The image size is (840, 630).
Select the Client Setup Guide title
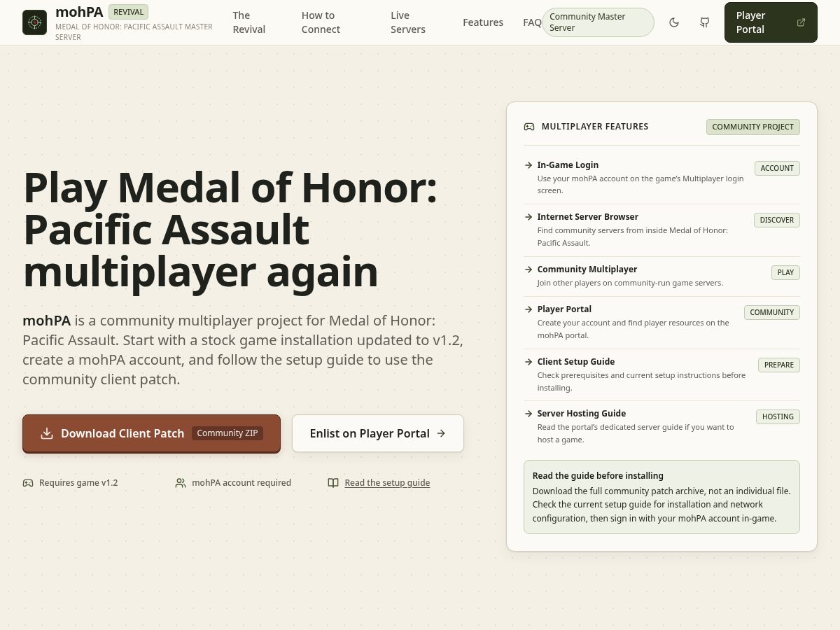click(x=576, y=362)
